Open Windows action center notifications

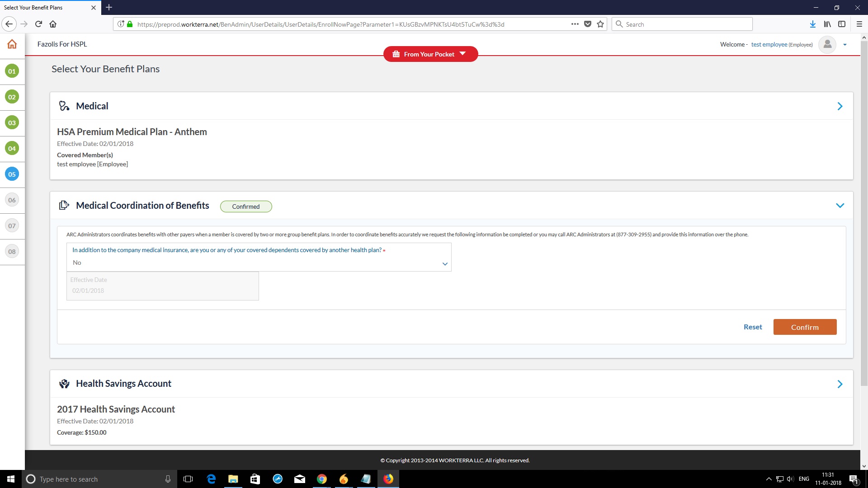pos(854,479)
